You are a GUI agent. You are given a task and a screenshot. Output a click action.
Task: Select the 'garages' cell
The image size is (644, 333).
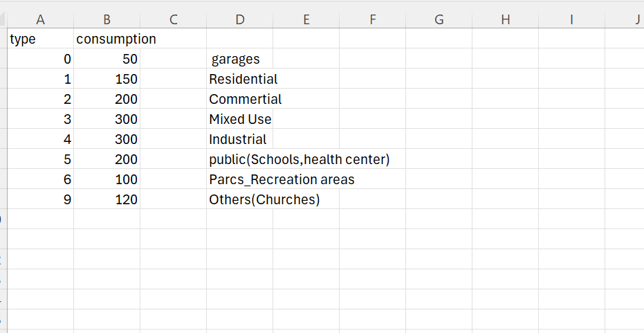coord(236,60)
